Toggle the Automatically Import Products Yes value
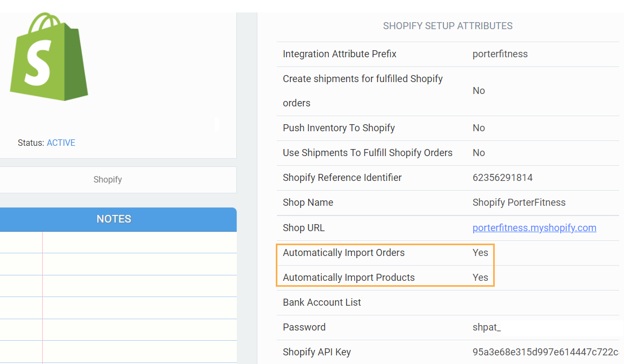This screenshot has width=624, height=364. pos(480,278)
